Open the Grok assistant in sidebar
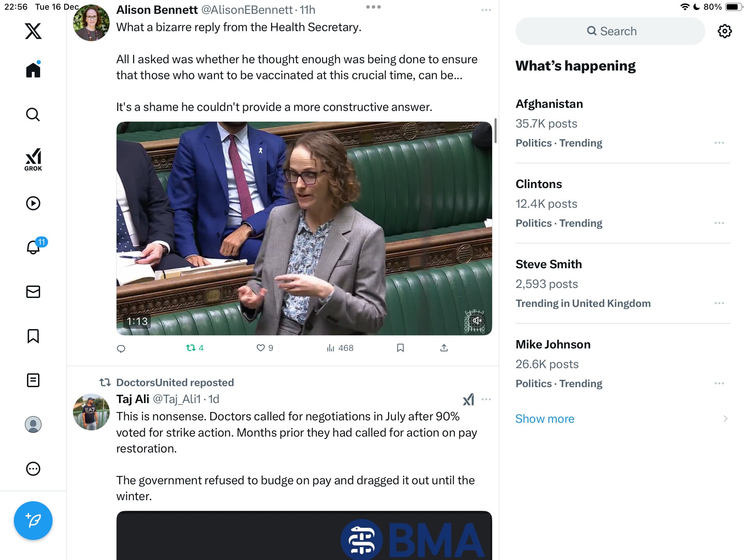 (x=33, y=159)
